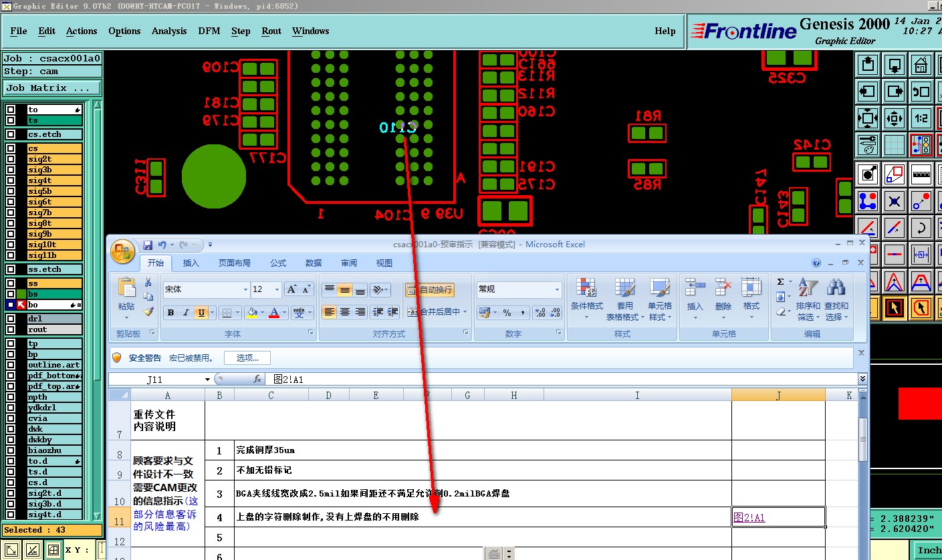Click the pan up icon in Genesis

(868, 65)
